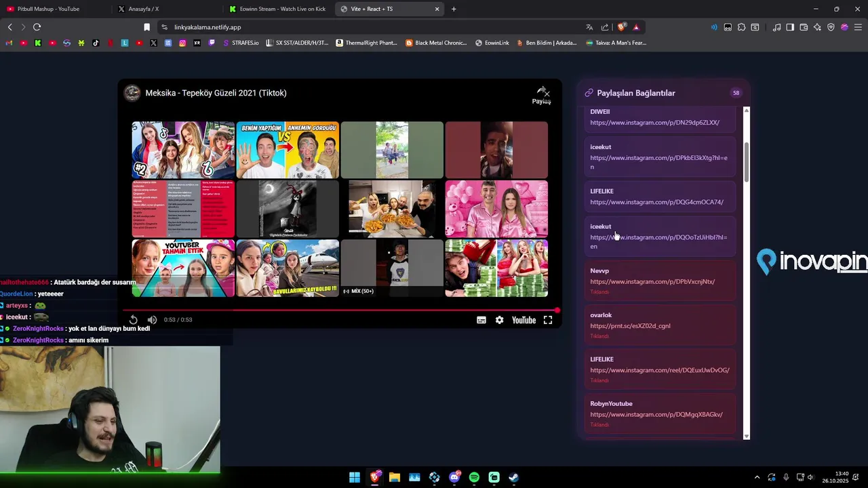Toggle video subtitles/captions
This screenshot has width=868, height=488.
(481, 320)
